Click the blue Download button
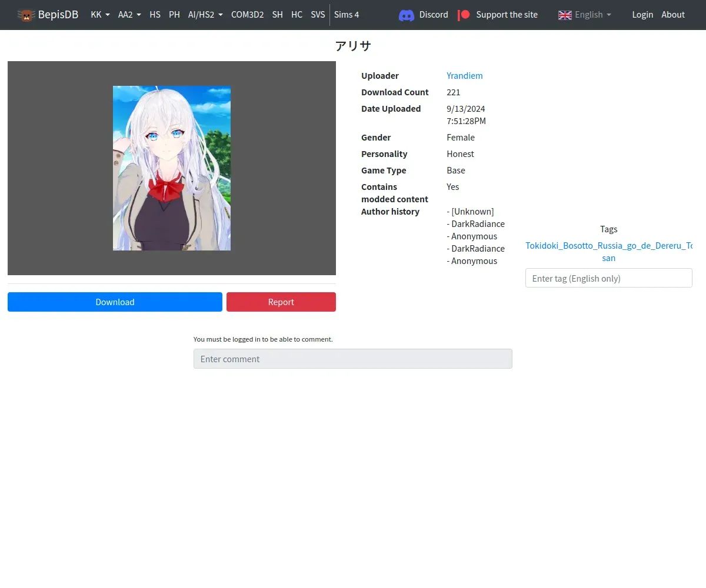The height and width of the screenshot is (588, 706). coord(115,302)
